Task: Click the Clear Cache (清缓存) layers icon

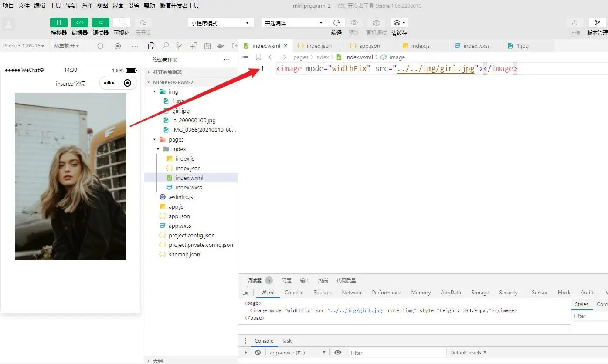Action: point(398,23)
